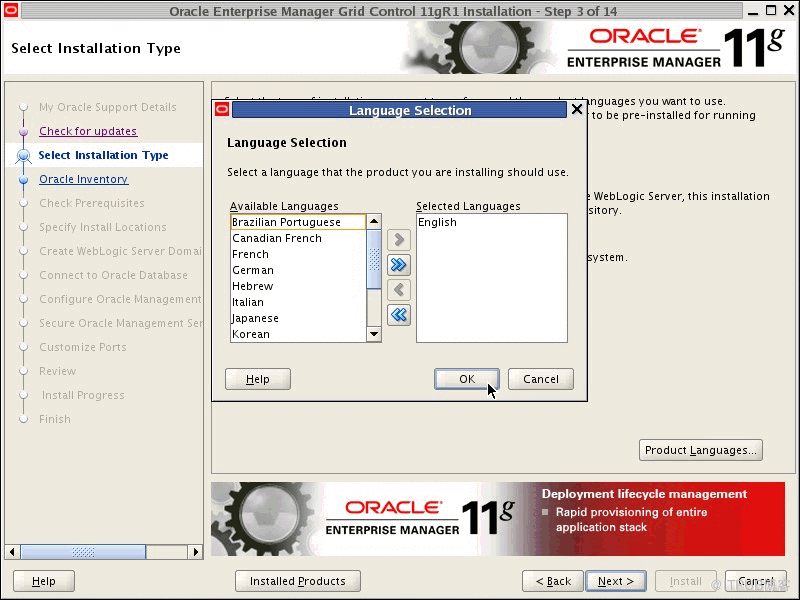Select Italian language entry
800x600 pixels.
[x=298, y=302]
